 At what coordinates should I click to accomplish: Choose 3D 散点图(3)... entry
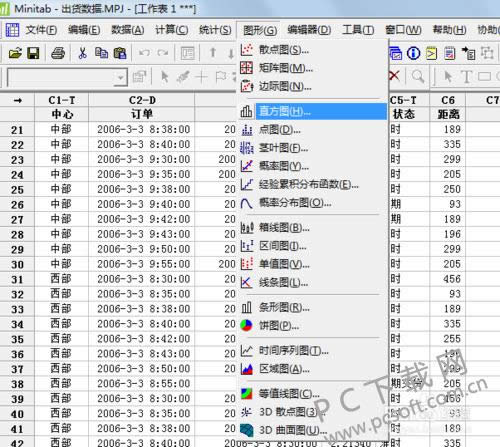pyautogui.click(x=313, y=412)
